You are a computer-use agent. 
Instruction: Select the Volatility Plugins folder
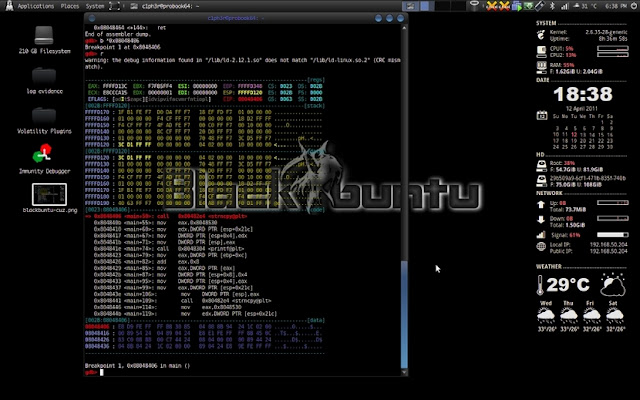click(x=44, y=120)
